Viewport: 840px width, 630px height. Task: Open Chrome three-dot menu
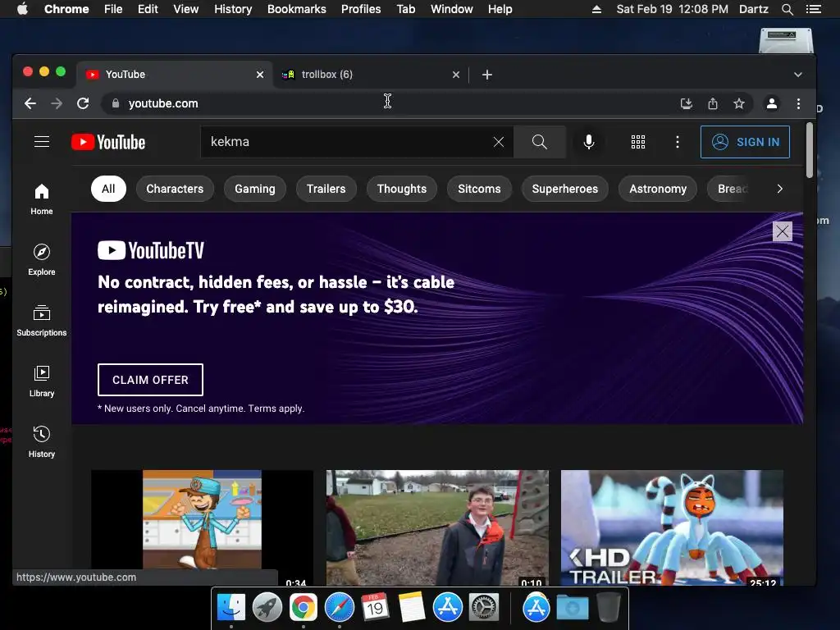point(798,103)
